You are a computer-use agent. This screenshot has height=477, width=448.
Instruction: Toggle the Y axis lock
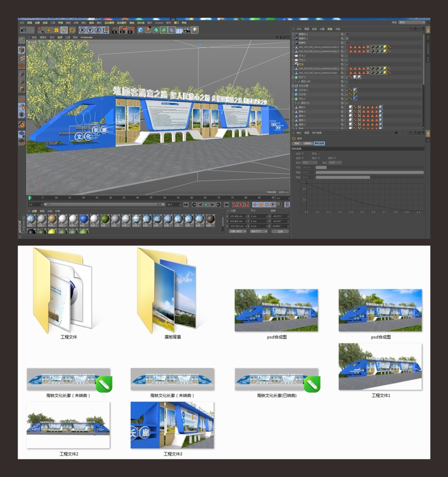point(90,30)
